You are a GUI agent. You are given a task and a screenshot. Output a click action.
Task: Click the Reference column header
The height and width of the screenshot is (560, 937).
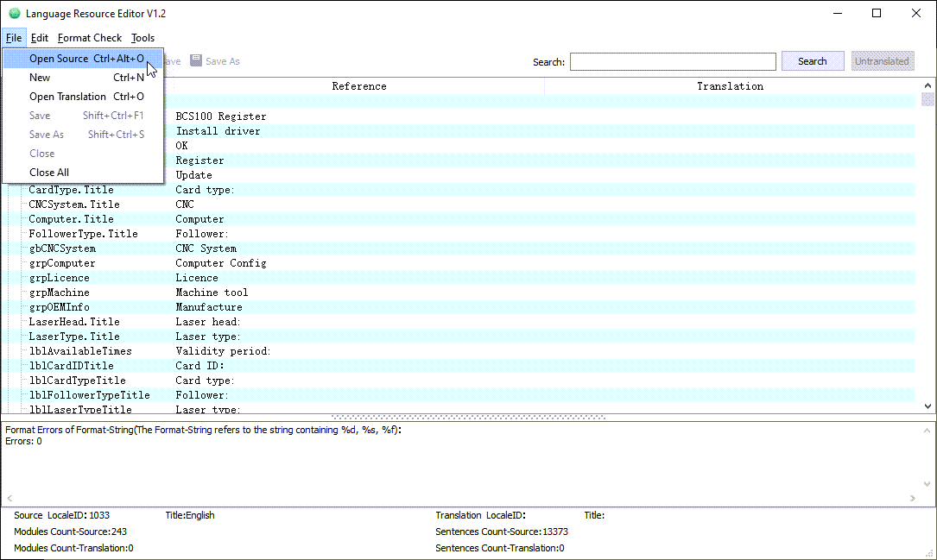359,86
